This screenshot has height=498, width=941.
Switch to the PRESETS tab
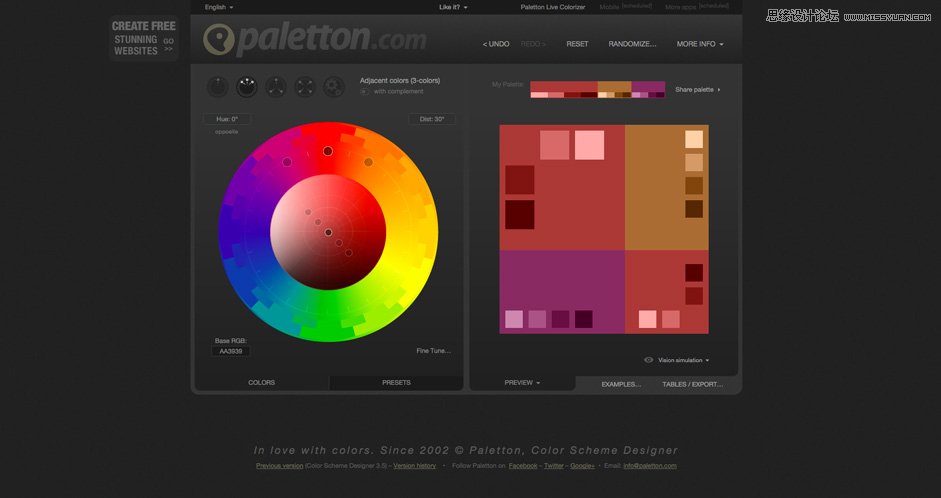[396, 383]
